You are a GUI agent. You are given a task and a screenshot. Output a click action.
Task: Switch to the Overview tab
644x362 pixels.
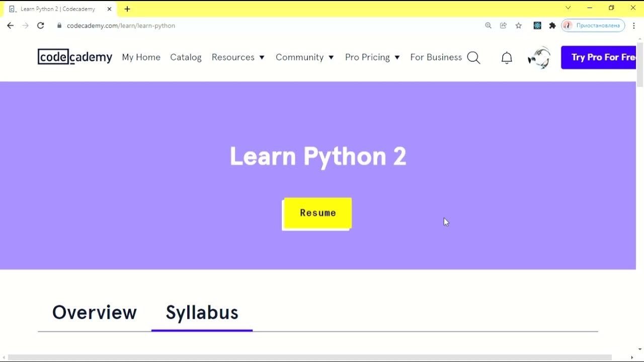click(95, 313)
